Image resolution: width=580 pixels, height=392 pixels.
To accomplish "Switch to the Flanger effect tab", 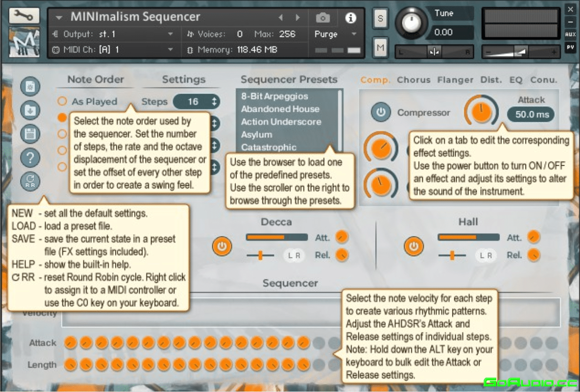I will [x=455, y=80].
